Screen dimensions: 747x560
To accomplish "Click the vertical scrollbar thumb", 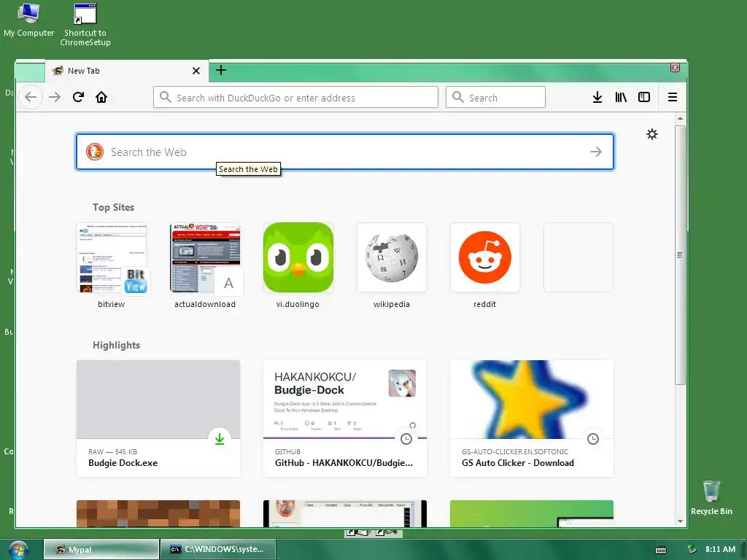I will [x=680, y=255].
